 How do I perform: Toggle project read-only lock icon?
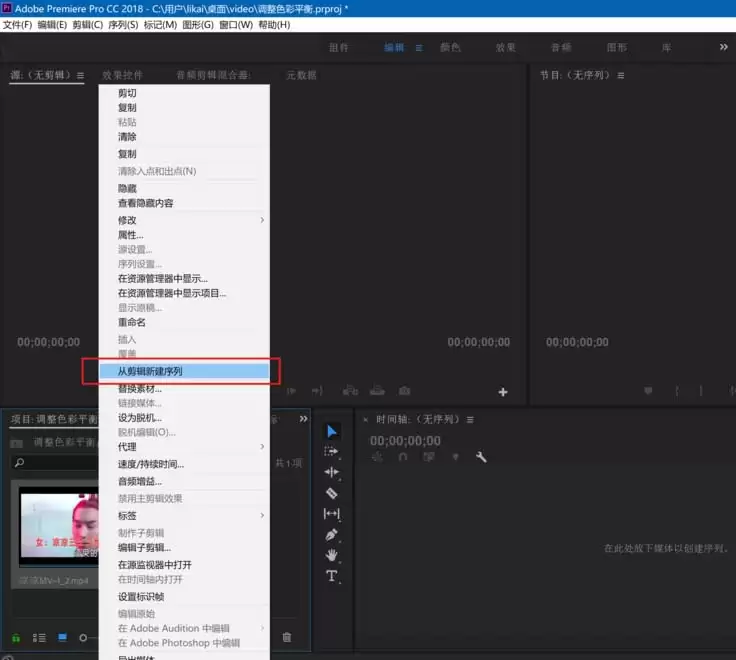(x=16, y=637)
